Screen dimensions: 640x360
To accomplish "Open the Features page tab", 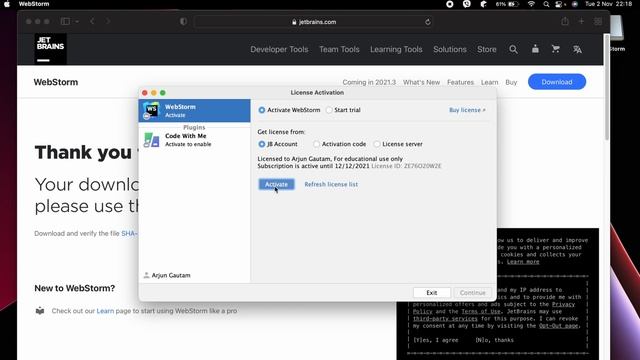I will tap(460, 82).
